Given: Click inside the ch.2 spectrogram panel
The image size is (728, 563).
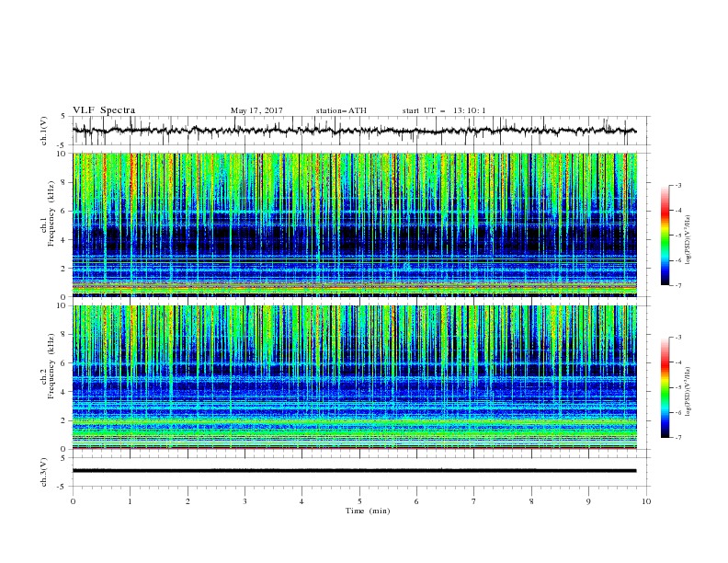Looking at the screenshot, I should pos(354,377).
